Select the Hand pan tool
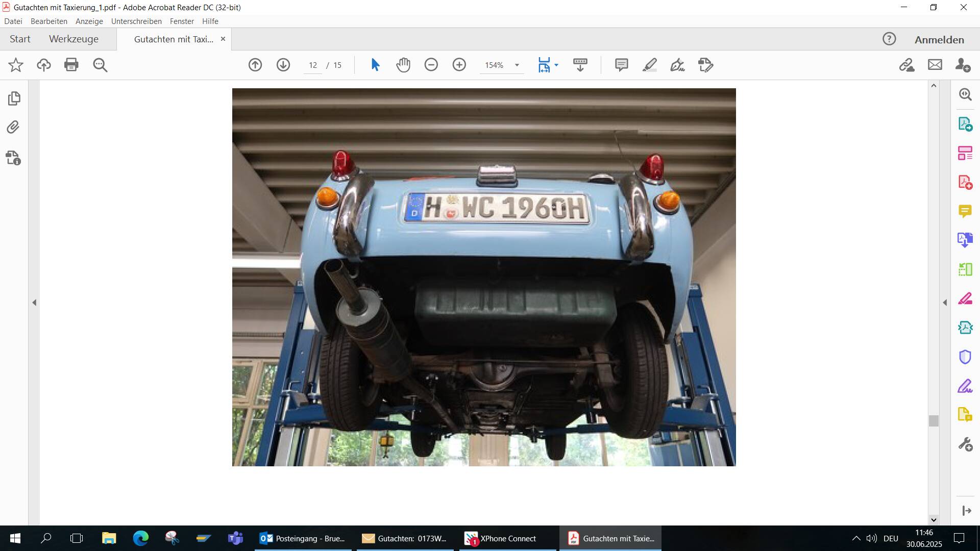This screenshot has width=980, height=551. click(403, 65)
